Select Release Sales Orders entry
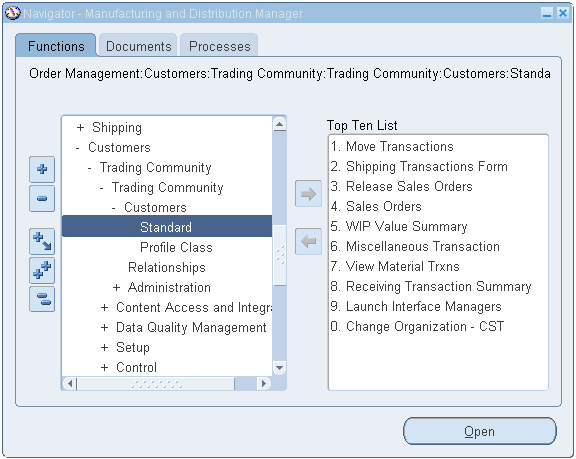The image size is (576, 459). (x=401, y=187)
